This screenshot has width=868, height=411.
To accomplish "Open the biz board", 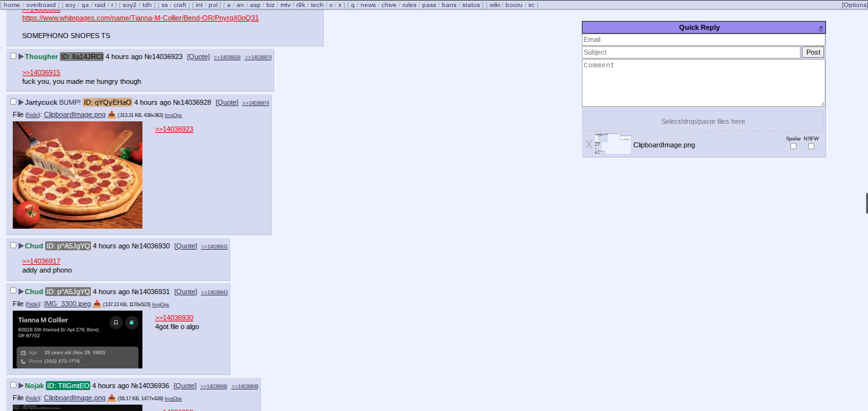I will click(271, 5).
